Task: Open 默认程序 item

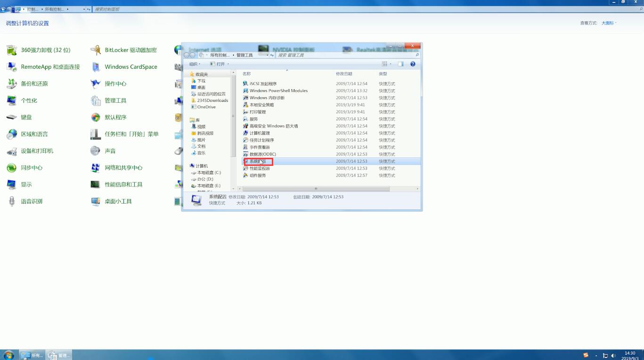Action: (x=108, y=117)
